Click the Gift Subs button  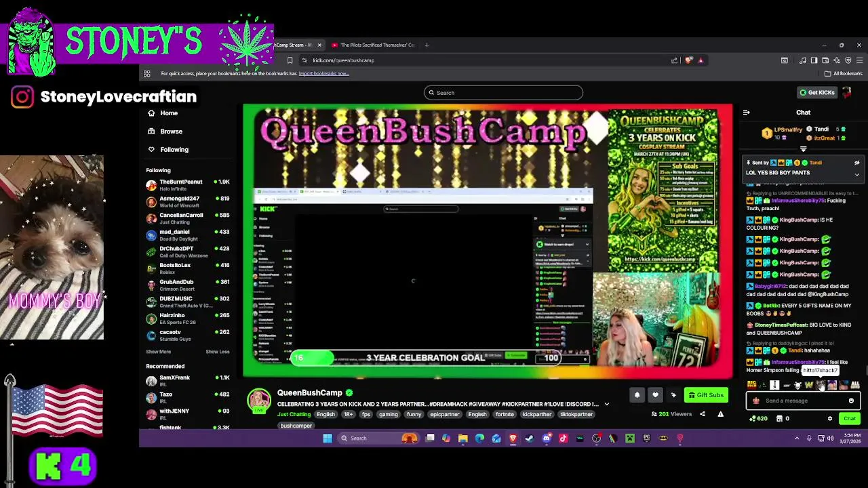(706, 395)
